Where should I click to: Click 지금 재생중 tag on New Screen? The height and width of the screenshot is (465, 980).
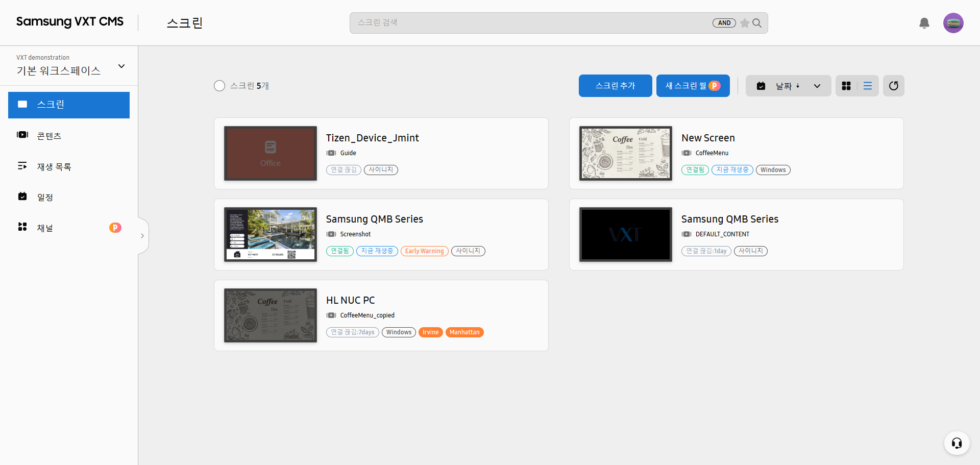(732, 170)
